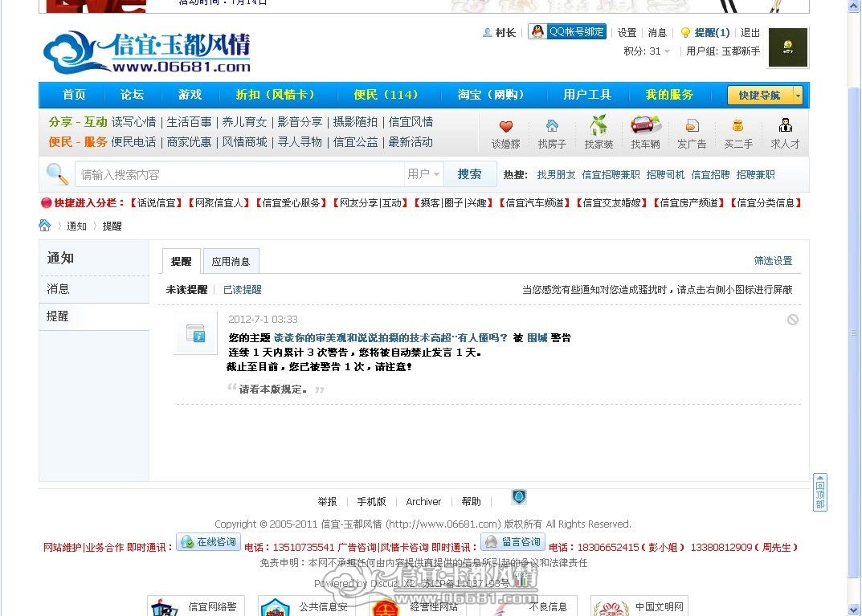Open 游戏 in the navigation bar
Screen dimensions: 862x616
190,95
